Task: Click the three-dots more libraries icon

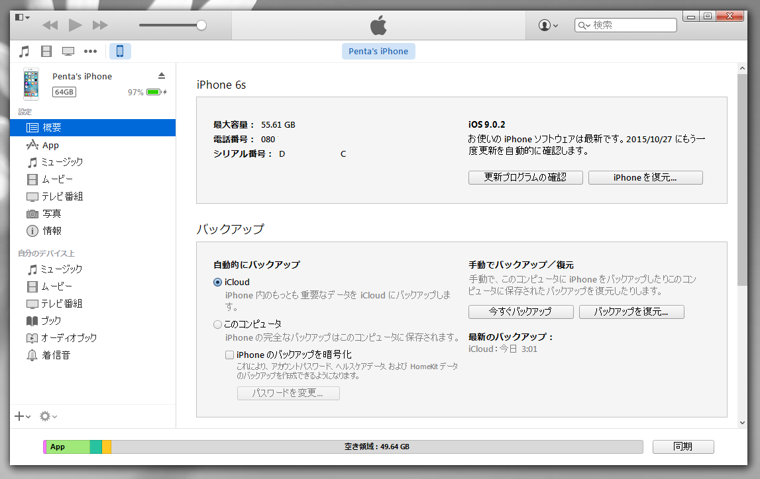Action: pyautogui.click(x=90, y=51)
